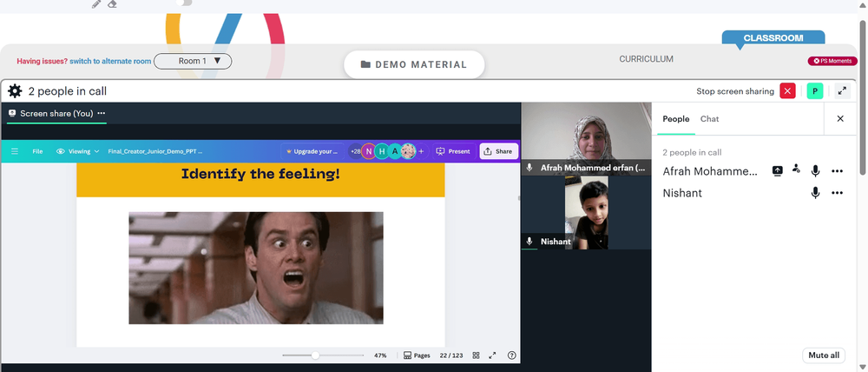The image size is (868, 372).
Task: Click the pencil tool icon at top
Action: coord(96,3)
